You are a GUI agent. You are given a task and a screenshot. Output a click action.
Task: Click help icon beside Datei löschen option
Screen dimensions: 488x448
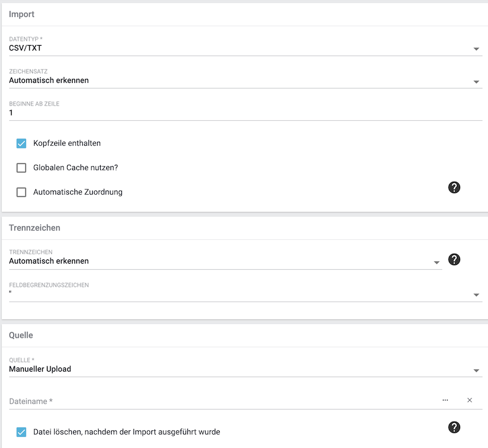tap(454, 427)
